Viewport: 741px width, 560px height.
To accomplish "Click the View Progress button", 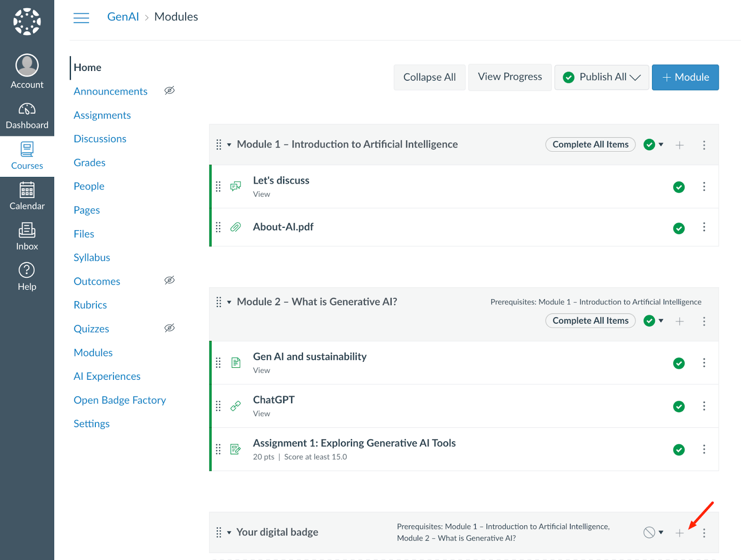I will tap(510, 77).
